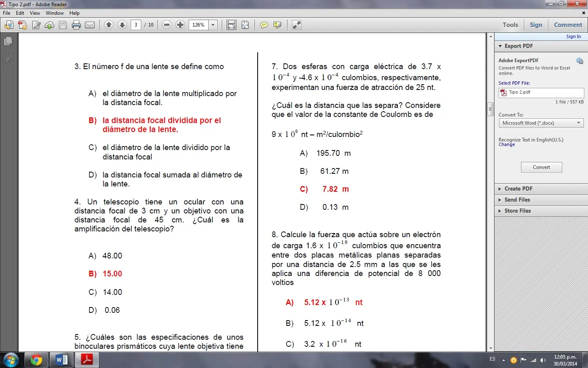Go to next page with down arrow
Screen dimensions: 588x368
pos(122,25)
